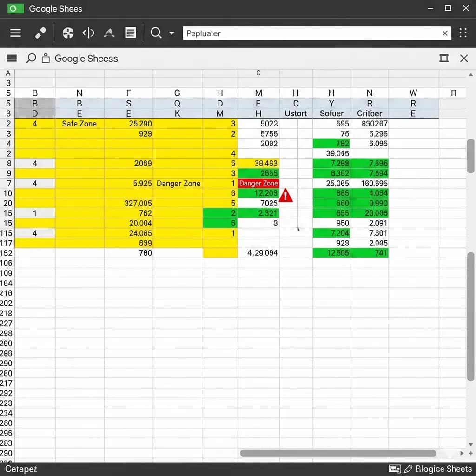Open the hamburger menu in the toolbar
This screenshot has width=476, height=476.
(15, 33)
